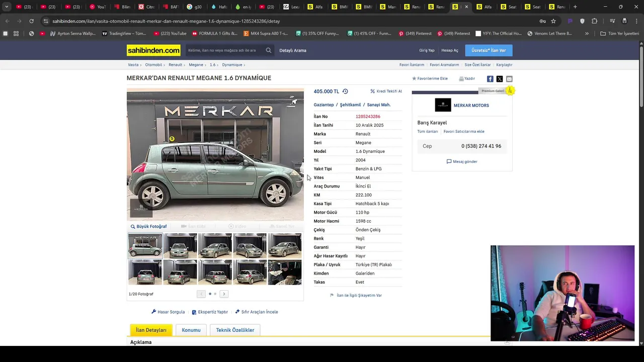Open the price history clock icon
The height and width of the screenshot is (362, 644).
point(345,92)
